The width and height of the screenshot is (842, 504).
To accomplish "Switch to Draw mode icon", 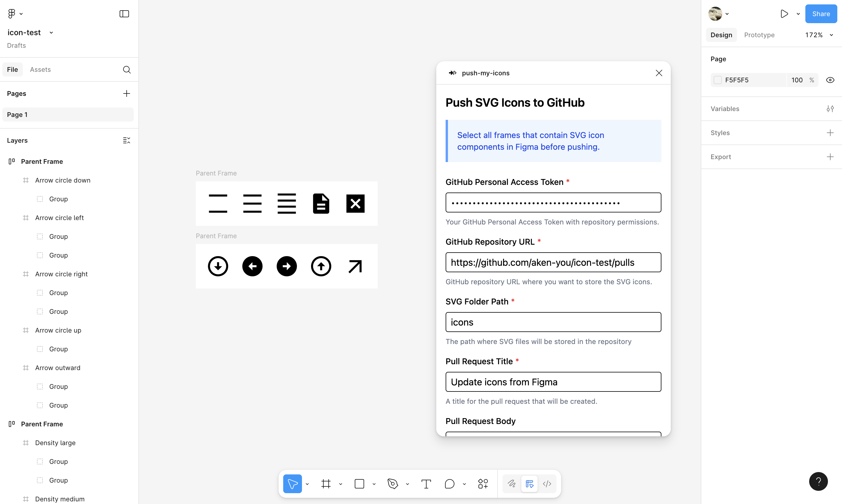I will [x=511, y=483].
